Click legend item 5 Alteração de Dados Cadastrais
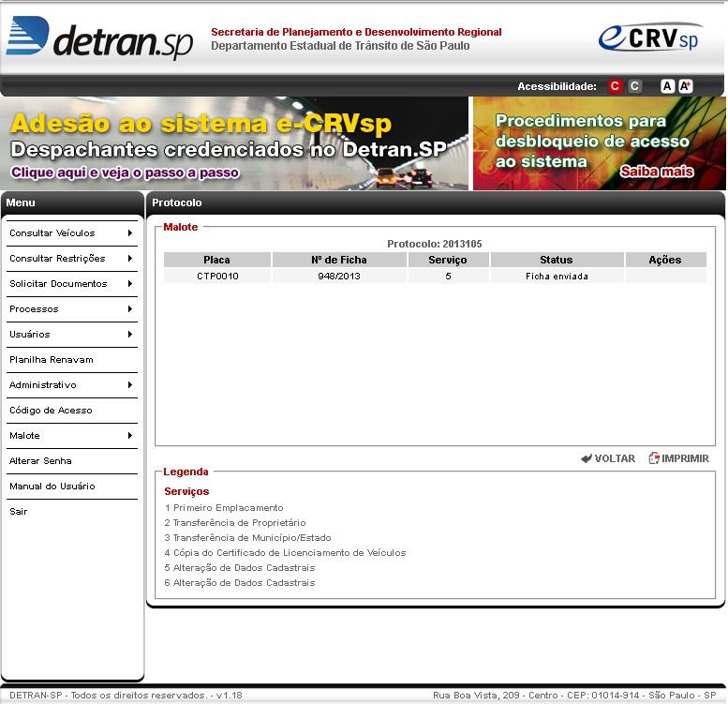The image size is (728, 704). pyautogui.click(x=240, y=568)
